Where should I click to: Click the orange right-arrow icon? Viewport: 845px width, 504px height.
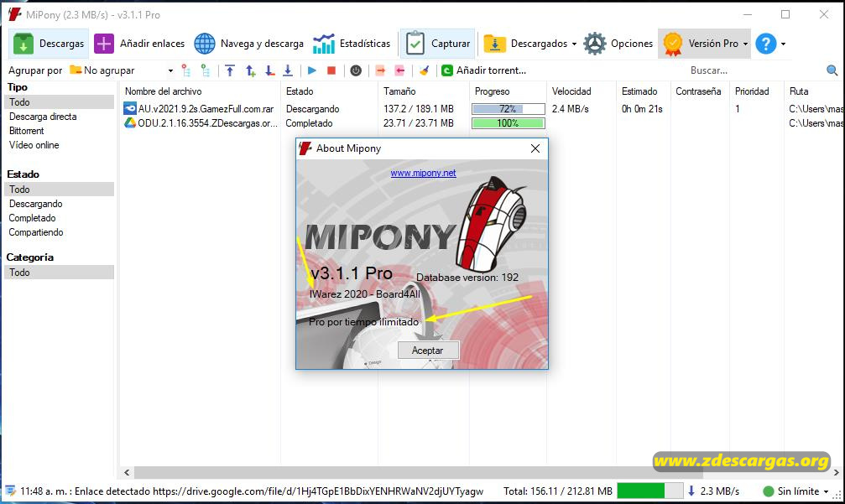coord(380,70)
